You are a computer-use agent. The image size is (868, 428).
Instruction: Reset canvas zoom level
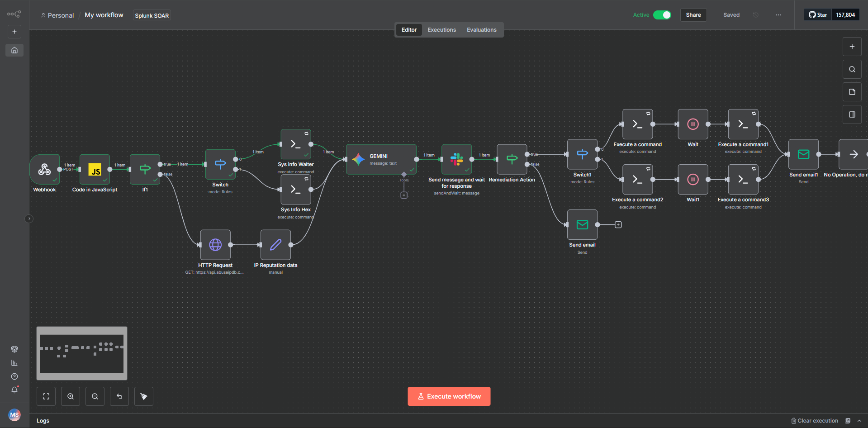click(x=119, y=396)
